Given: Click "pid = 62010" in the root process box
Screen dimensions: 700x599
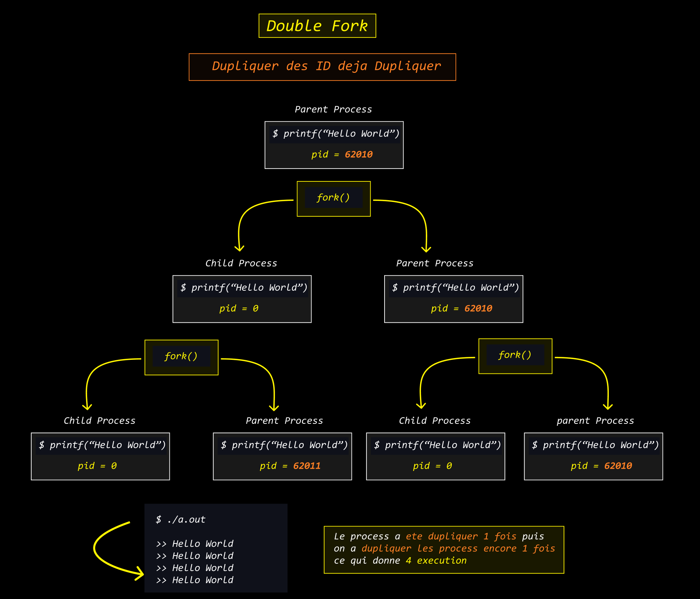Looking at the screenshot, I should click(342, 154).
